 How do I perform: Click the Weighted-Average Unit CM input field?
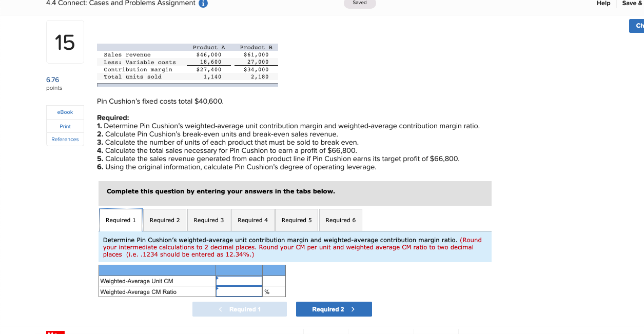tap(239, 281)
